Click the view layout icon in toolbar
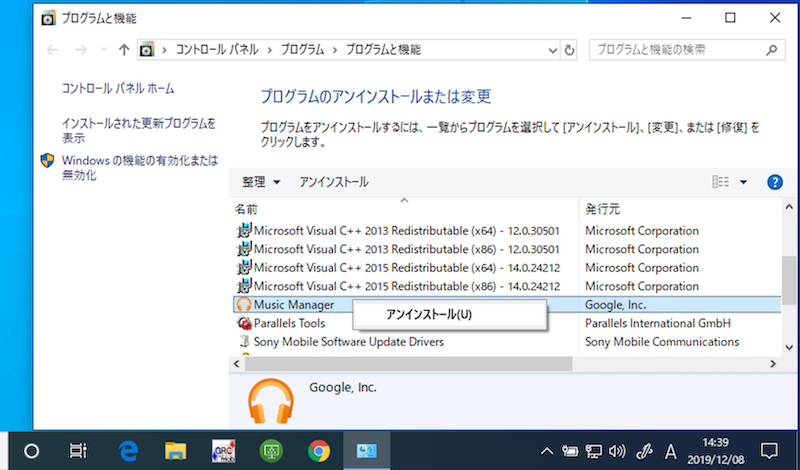Image resolution: width=800 pixels, height=470 pixels. coord(720,182)
